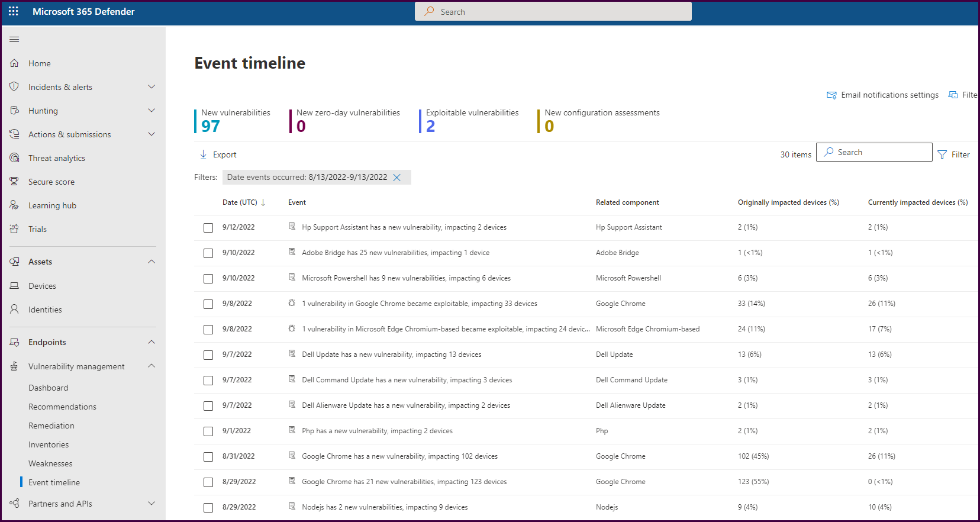This screenshot has width=980, height=522.
Task: Collapse the Vulnerability management section
Action: click(151, 366)
